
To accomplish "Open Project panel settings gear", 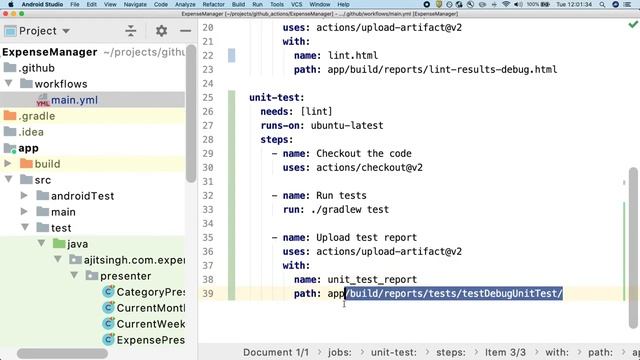I will (161, 31).
